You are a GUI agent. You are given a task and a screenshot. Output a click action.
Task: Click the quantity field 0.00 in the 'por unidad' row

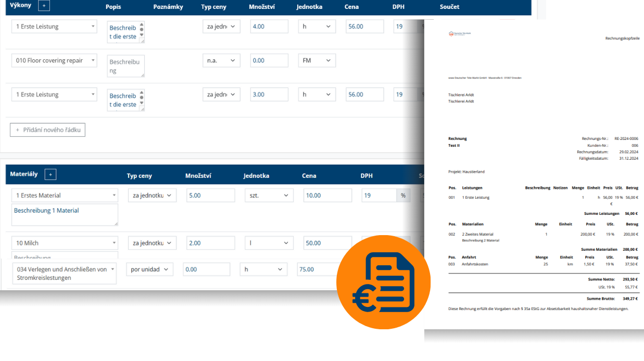click(x=206, y=269)
